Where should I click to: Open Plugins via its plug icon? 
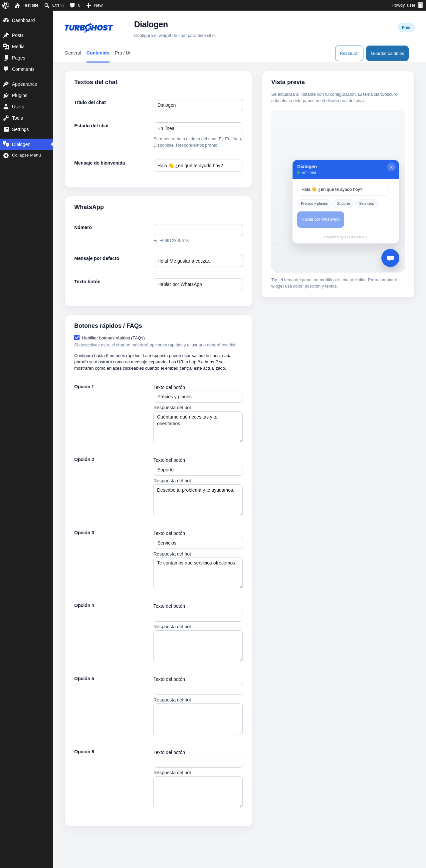coord(6,95)
